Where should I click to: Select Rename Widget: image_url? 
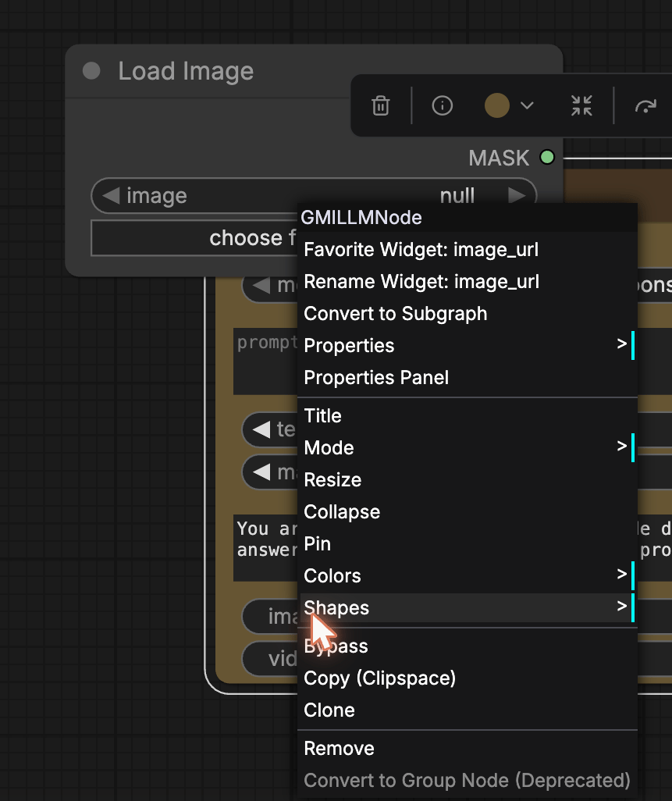coord(468,282)
